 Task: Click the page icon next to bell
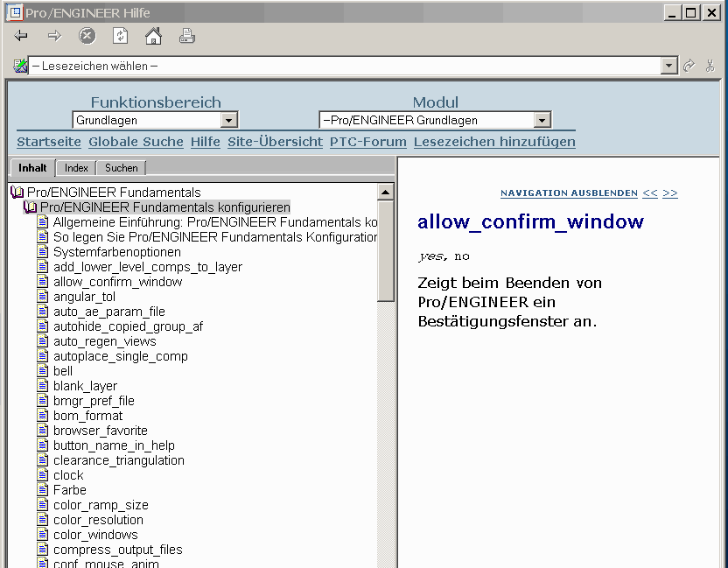point(43,370)
